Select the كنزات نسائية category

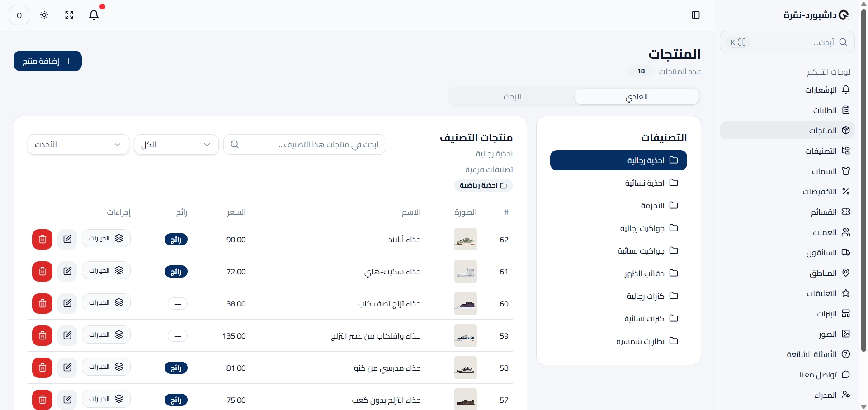point(618,319)
